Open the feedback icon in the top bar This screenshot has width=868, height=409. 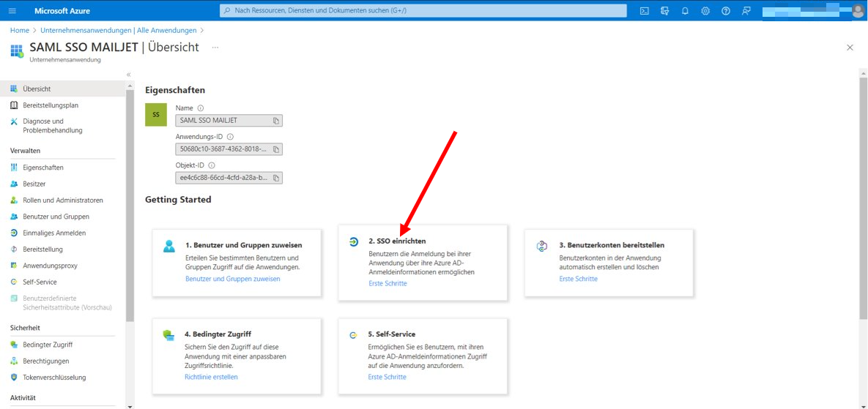tap(746, 10)
